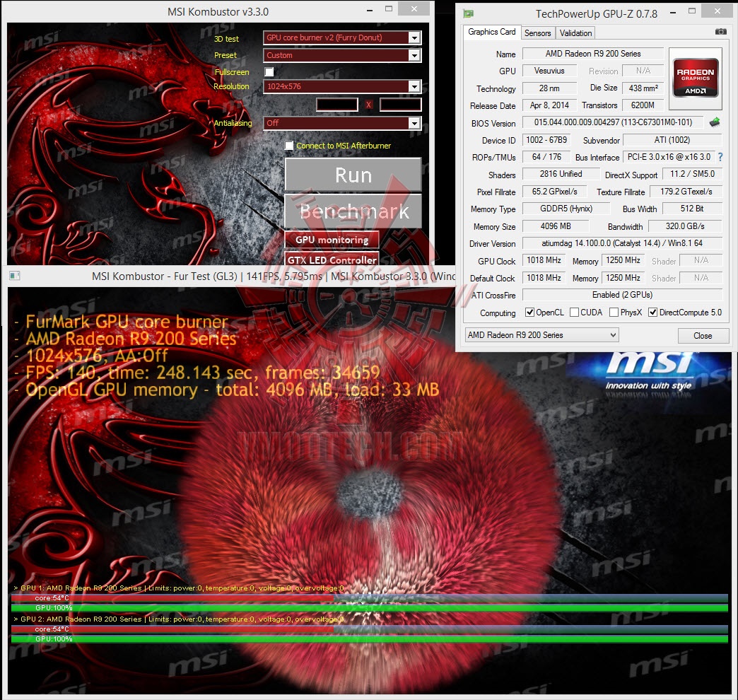Toggle the CUDA checkbox
This screenshot has width=738, height=700.
[x=574, y=312]
